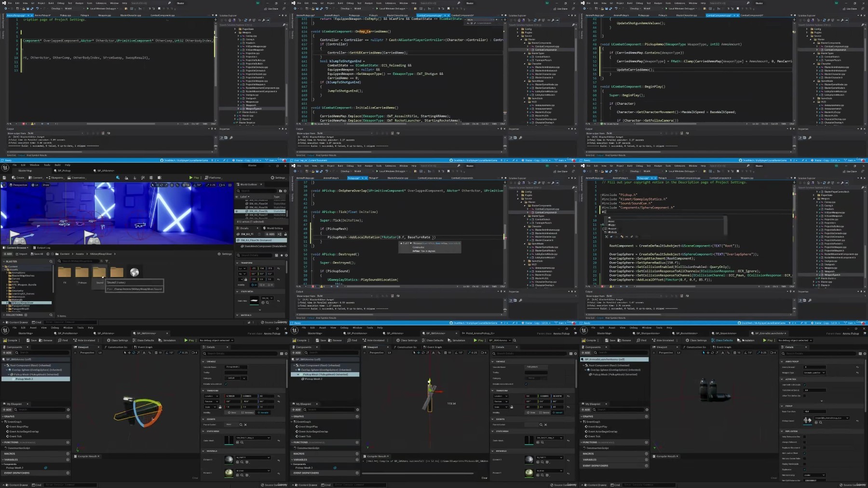Collapse Ammo Pickup section in Details
The height and width of the screenshot is (488, 868).
click(x=782, y=362)
